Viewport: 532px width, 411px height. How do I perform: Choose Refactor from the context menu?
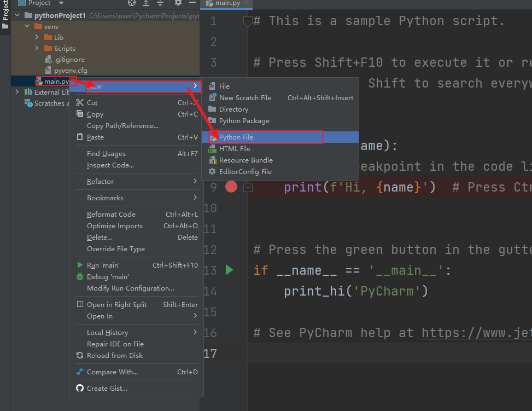click(101, 181)
